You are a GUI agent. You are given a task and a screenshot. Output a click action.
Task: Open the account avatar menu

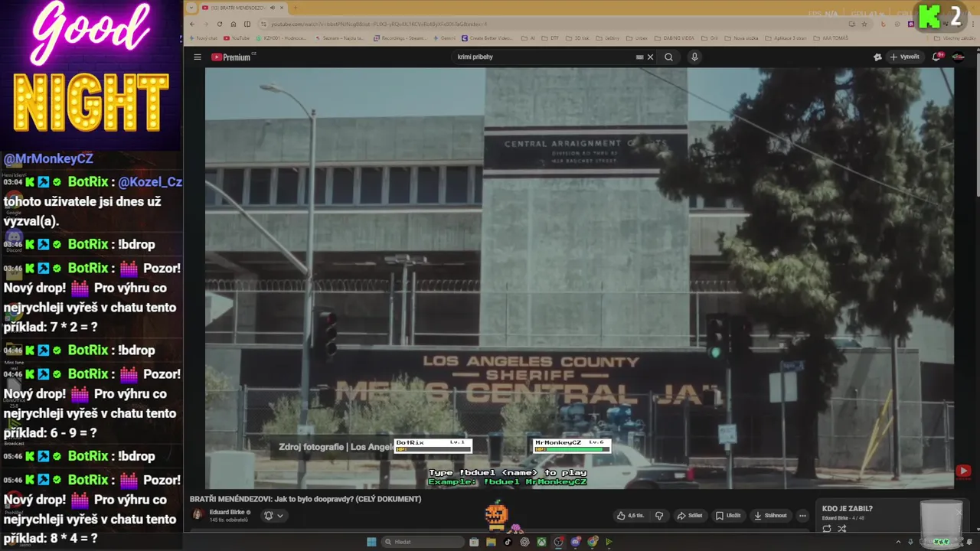pyautogui.click(x=959, y=57)
